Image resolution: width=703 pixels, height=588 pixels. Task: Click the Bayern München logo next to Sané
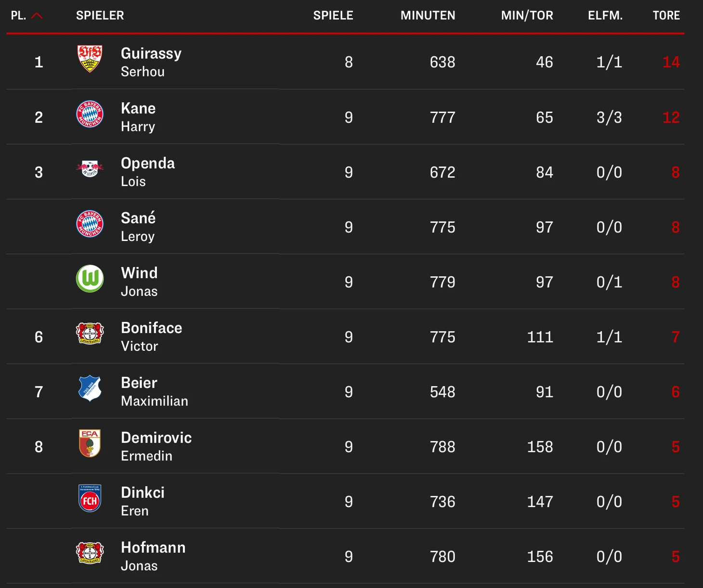[x=90, y=224]
